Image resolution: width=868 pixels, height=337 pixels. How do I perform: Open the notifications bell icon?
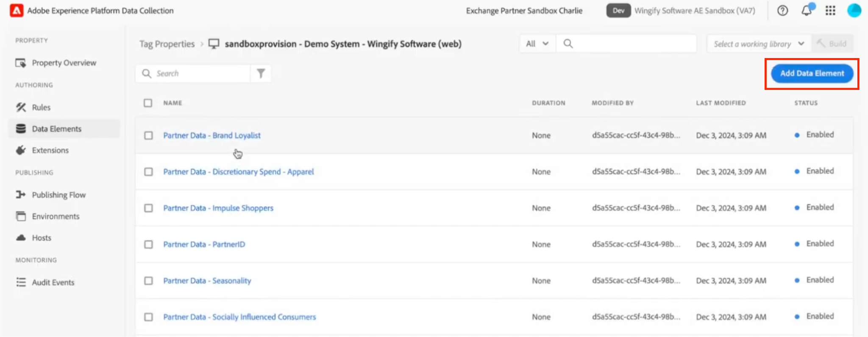(807, 11)
